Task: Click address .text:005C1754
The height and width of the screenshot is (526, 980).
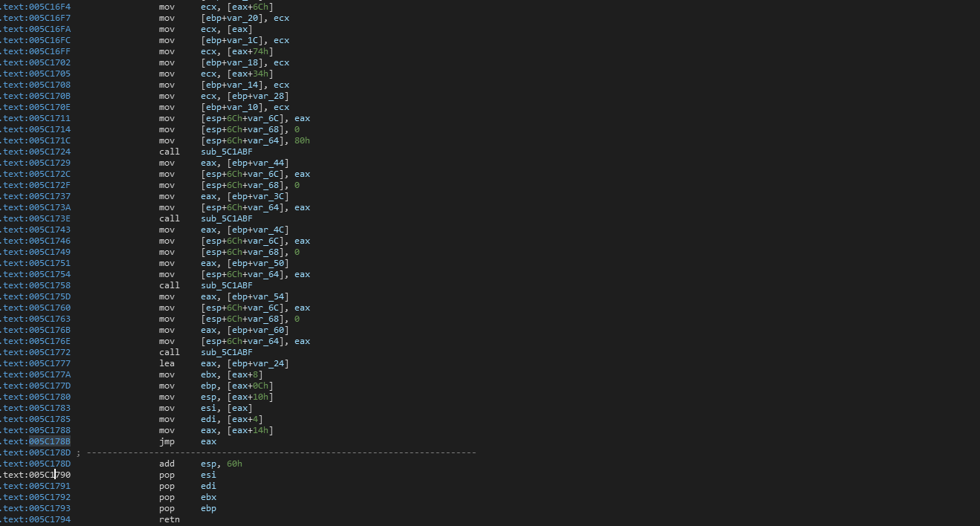Action: click(35, 274)
